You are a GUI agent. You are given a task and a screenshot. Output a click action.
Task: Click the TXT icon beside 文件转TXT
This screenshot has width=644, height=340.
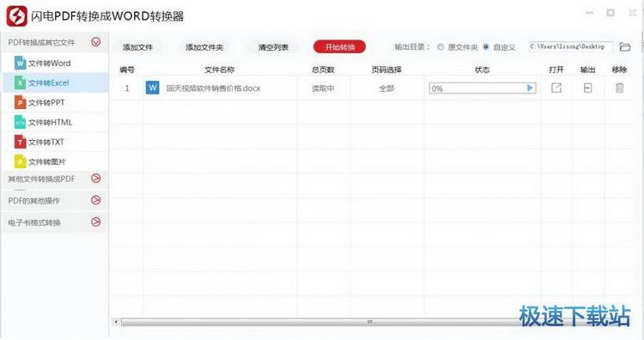(20, 142)
